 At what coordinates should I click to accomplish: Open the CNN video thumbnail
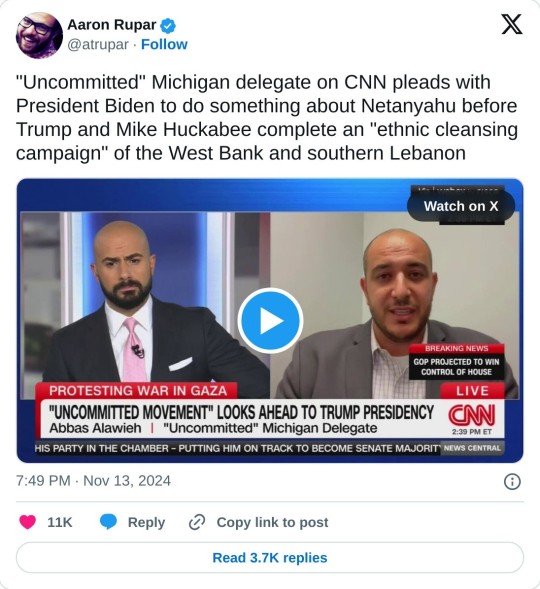[270, 320]
